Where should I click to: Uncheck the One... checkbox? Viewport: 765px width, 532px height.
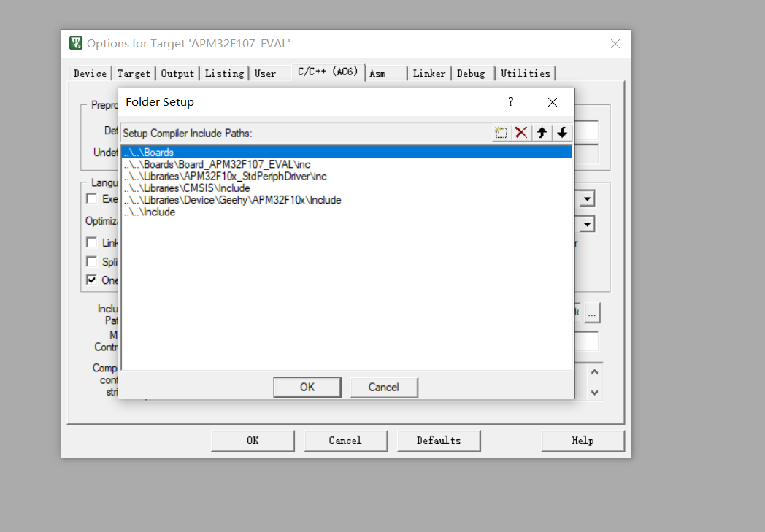(91, 280)
